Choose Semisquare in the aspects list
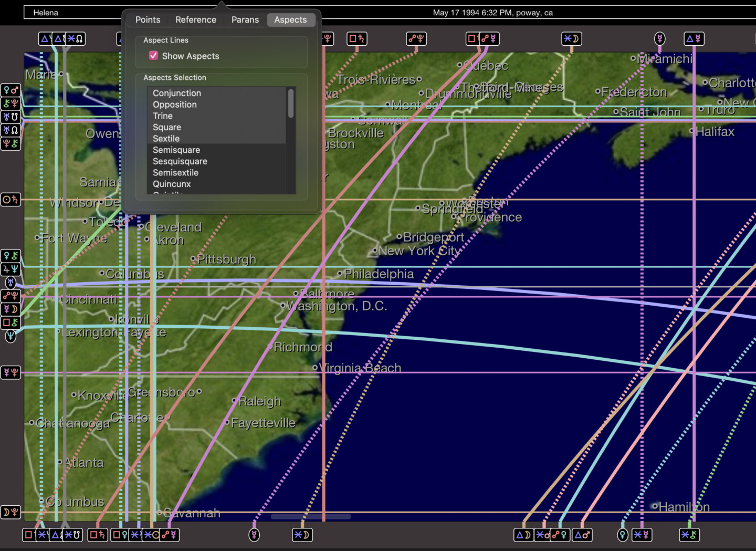The height and width of the screenshot is (551, 756). tap(216, 150)
